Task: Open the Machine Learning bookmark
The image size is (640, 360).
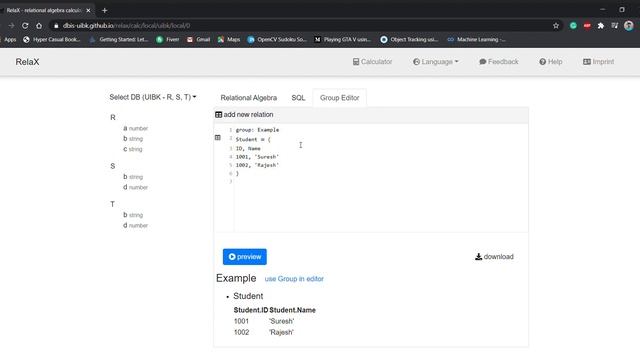Action: pyautogui.click(x=476, y=40)
